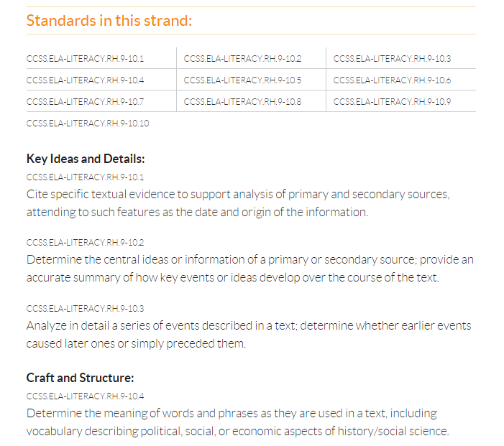The image size is (504, 446).
Task: Open the RH.9-10.3 link in the standards table
Action: 392,58
